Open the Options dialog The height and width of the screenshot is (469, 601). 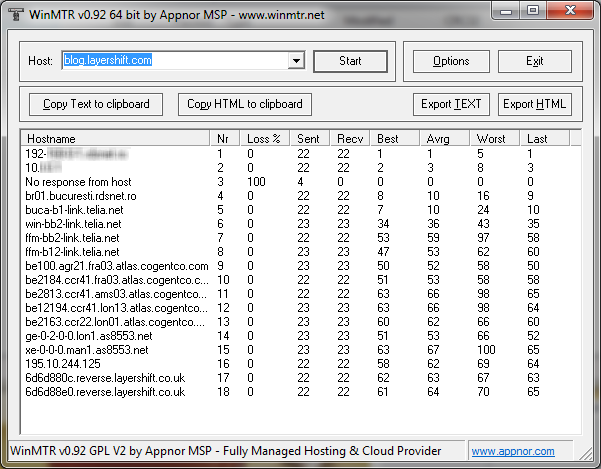point(451,61)
